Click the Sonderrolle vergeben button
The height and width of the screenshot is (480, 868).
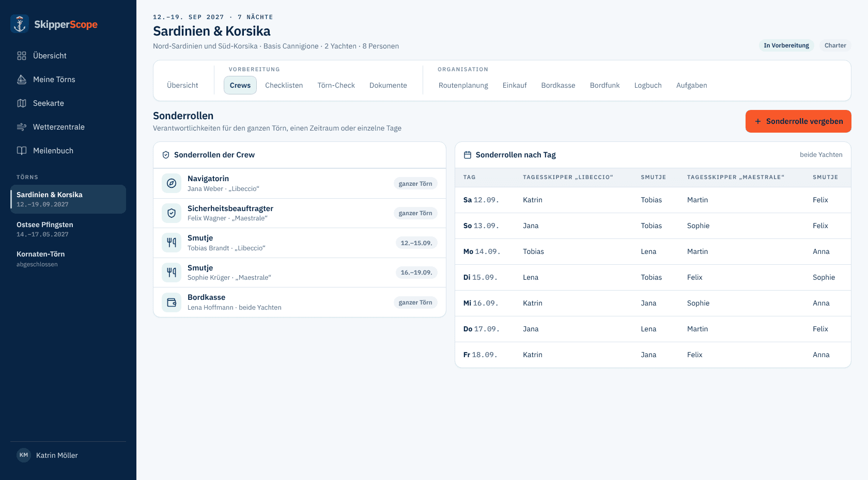tap(798, 121)
